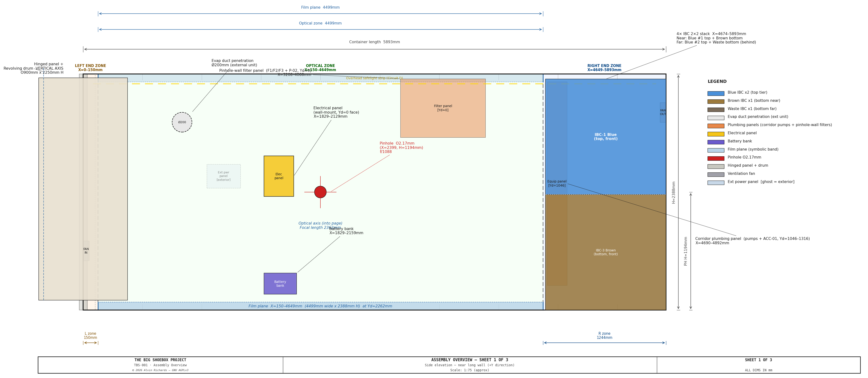Select the yellow Elec panel box
868x378 pixels.
279,176
